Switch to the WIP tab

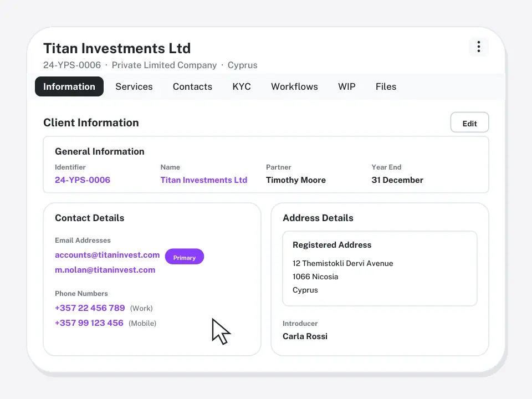pos(347,86)
